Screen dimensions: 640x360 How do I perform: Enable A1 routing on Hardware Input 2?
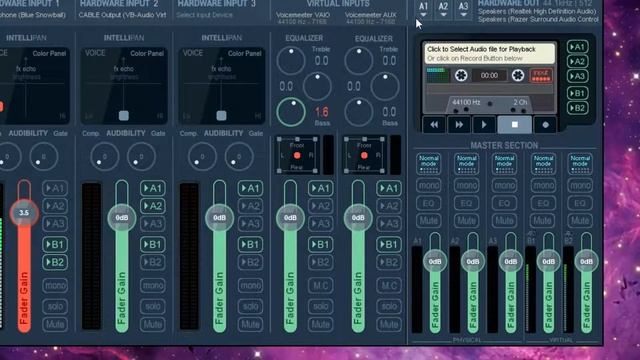click(x=153, y=188)
